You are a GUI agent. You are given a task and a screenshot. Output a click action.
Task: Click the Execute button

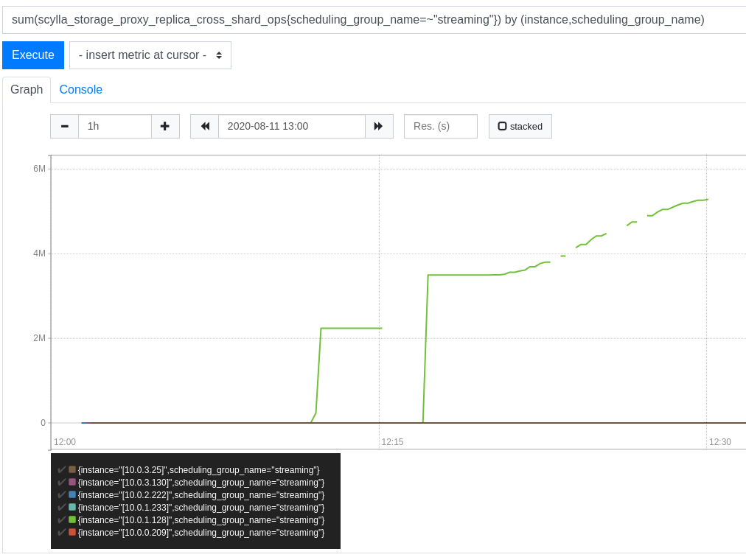(x=33, y=55)
